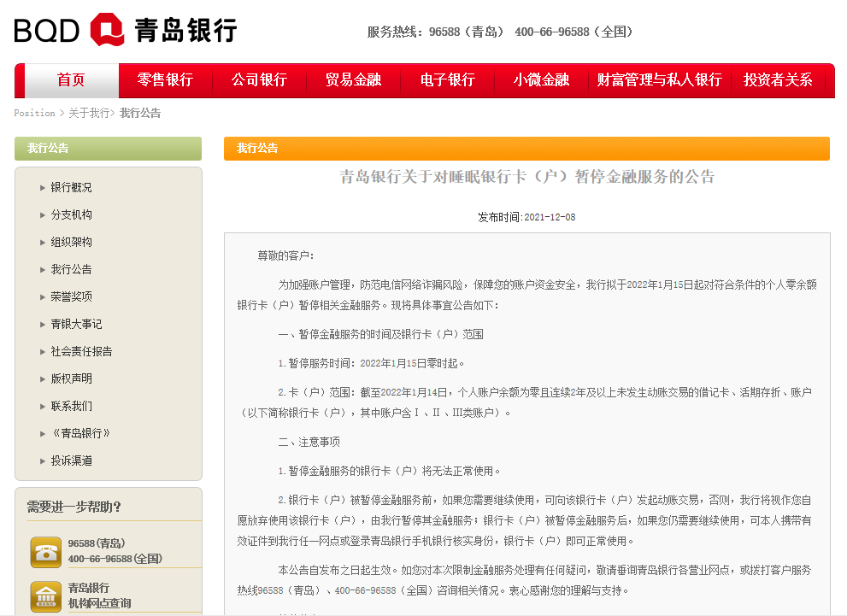Click the 关于我行 breadcrumb link
Screen dimensions: 847x616
(x=89, y=113)
